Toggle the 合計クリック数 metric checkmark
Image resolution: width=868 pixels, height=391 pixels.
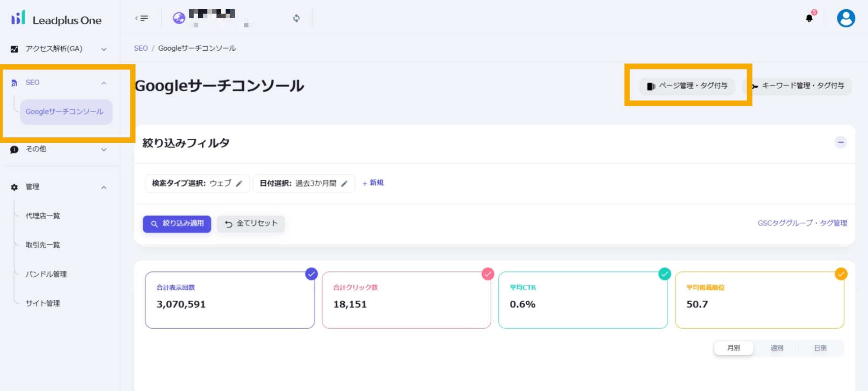point(488,274)
